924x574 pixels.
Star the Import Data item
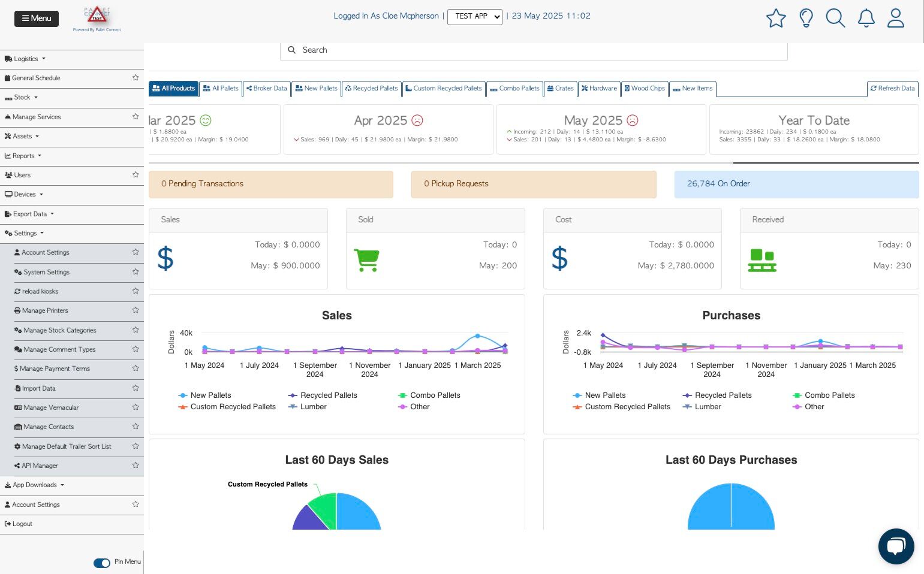136,388
